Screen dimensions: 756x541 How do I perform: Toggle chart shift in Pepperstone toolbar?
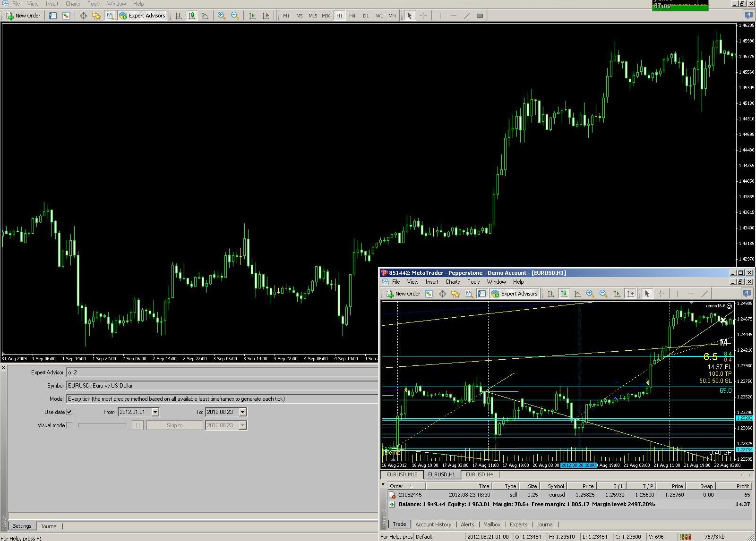pyautogui.click(x=630, y=294)
